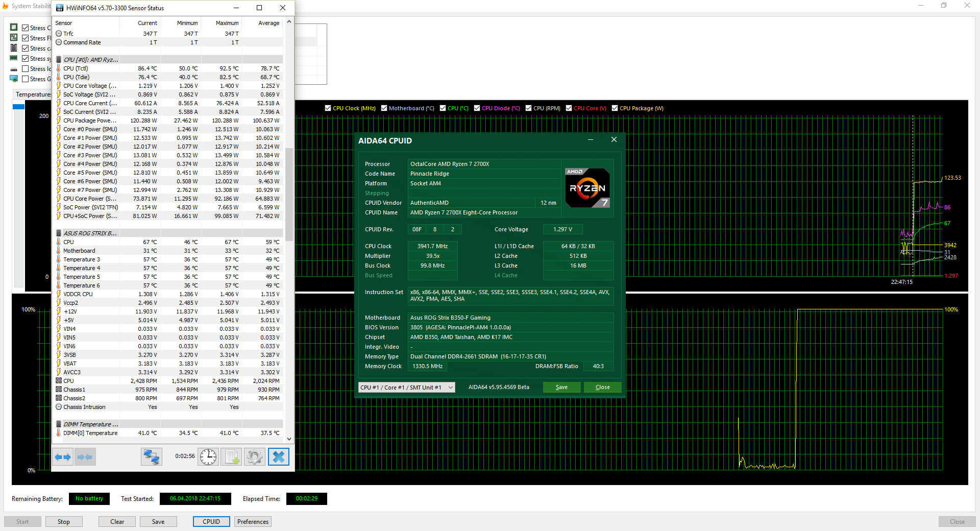The height and width of the screenshot is (531, 980).
Task: Click the scroll down arrow in sensor list
Action: (289, 439)
